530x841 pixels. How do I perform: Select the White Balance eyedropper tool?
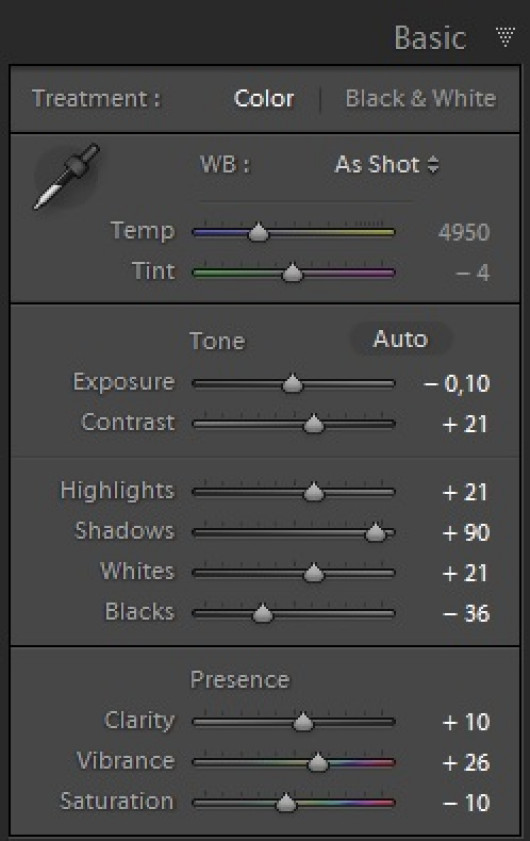pyautogui.click(x=67, y=176)
